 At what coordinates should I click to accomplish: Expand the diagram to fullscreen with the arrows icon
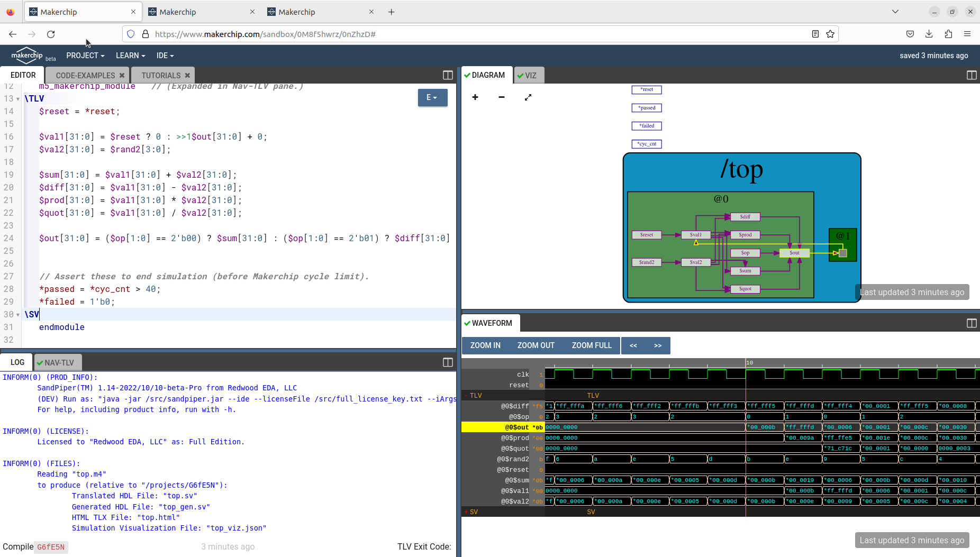pyautogui.click(x=528, y=97)
